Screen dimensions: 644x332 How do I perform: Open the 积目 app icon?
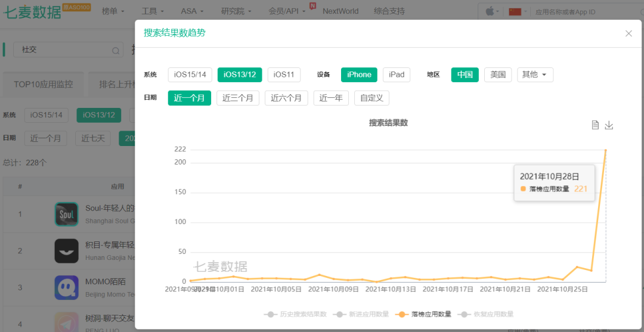point(67,251)
